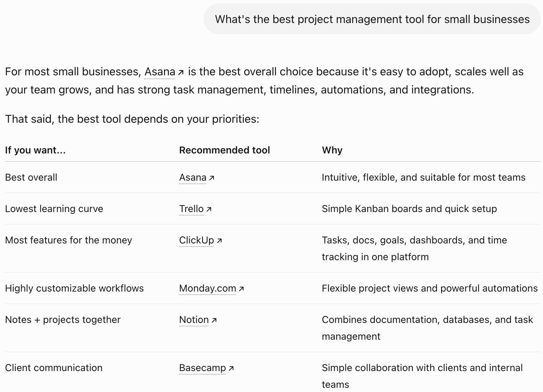This screenshot has width=543, height=392.
Task: Open the Monday.com link
Action: coord(208,288)
